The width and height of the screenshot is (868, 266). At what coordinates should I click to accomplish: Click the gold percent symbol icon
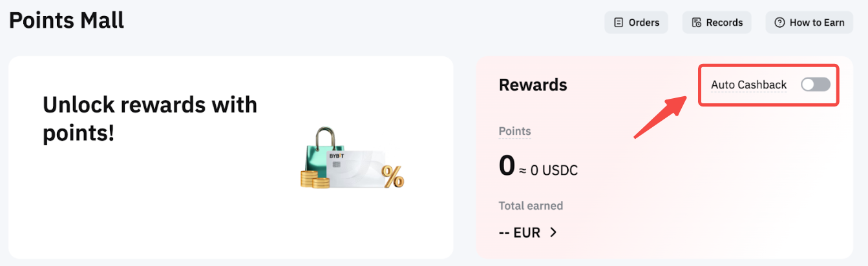[x=392, y=176]
